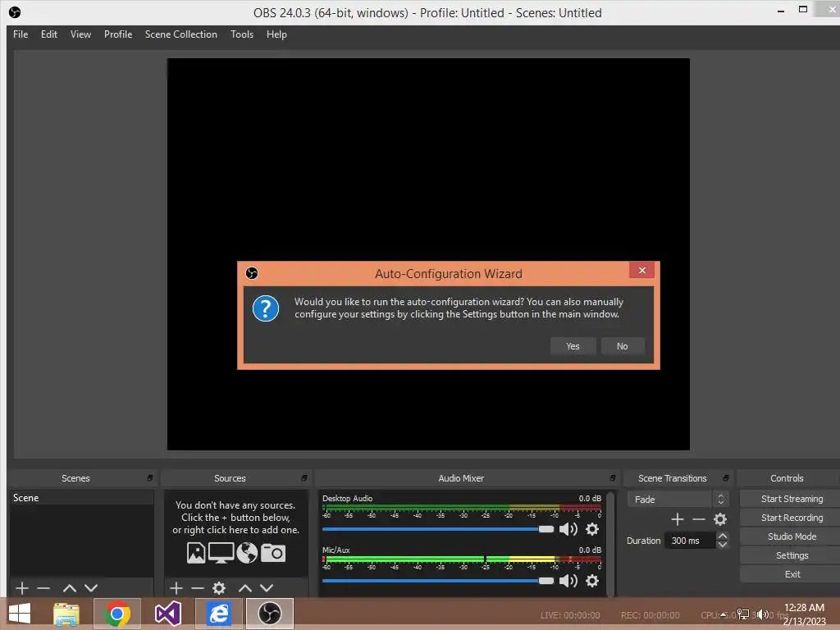The height and width of the screenshot is (630, 840).
Task: Remove the selected source with the minus icon
Action: tap(197, 588)
